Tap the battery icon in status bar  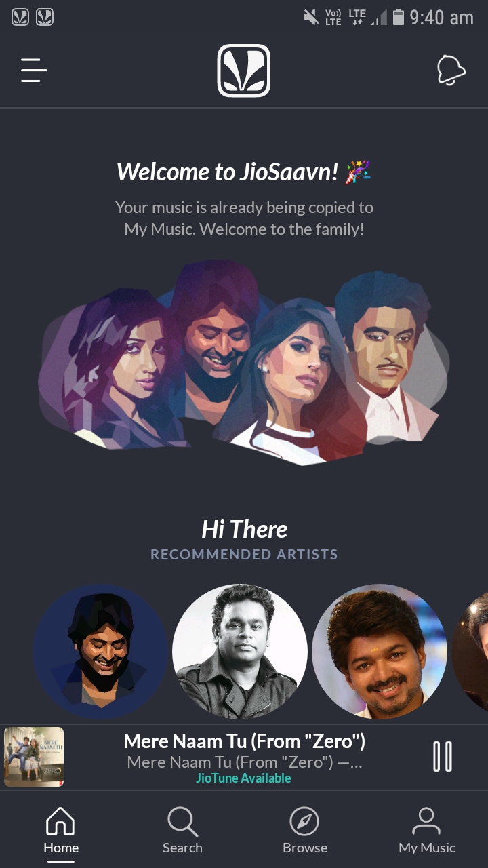399,17
